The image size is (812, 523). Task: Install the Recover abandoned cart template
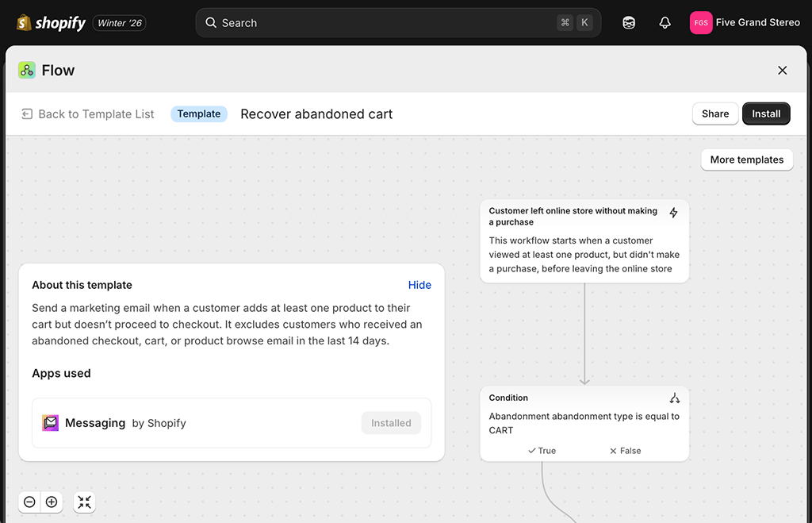pos(765,113)
